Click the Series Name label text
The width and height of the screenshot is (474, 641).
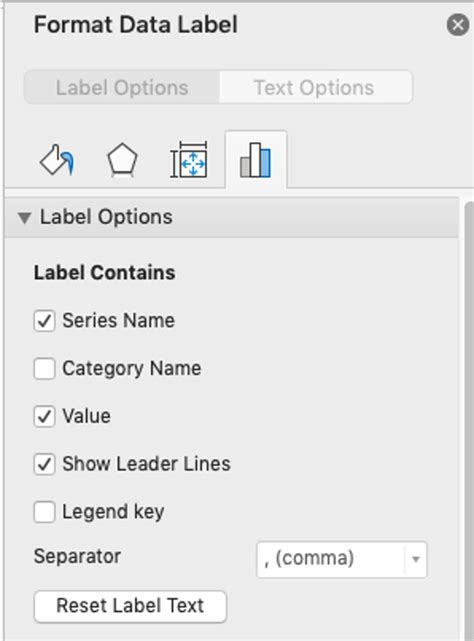point(119,320)
